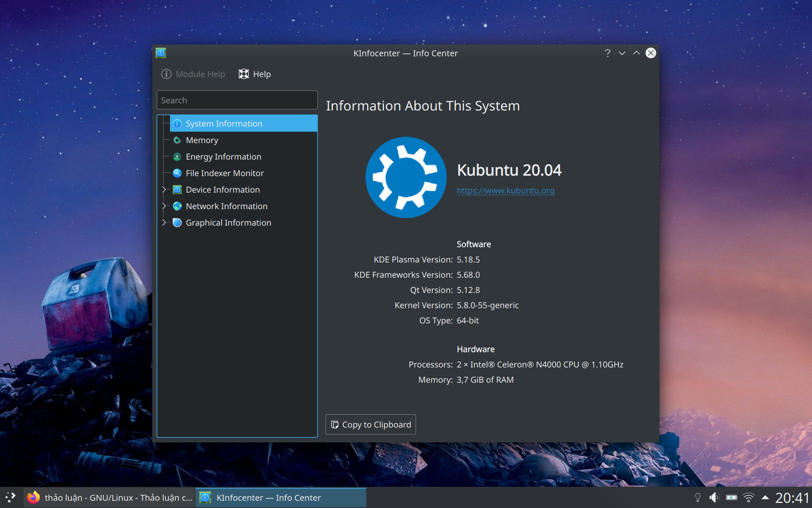Open the Wi-Fi network tray icon
This screenshot has width=812, height=508.
point(749,497)
